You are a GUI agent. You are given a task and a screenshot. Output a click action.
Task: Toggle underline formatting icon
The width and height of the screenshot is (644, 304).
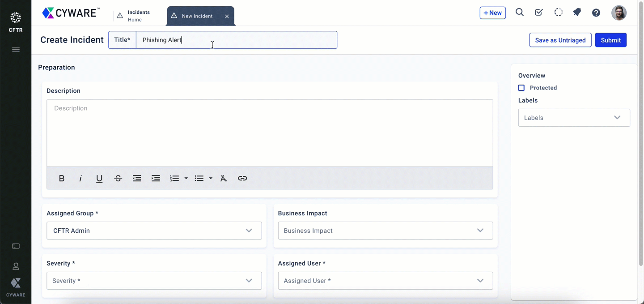[99, 178]
